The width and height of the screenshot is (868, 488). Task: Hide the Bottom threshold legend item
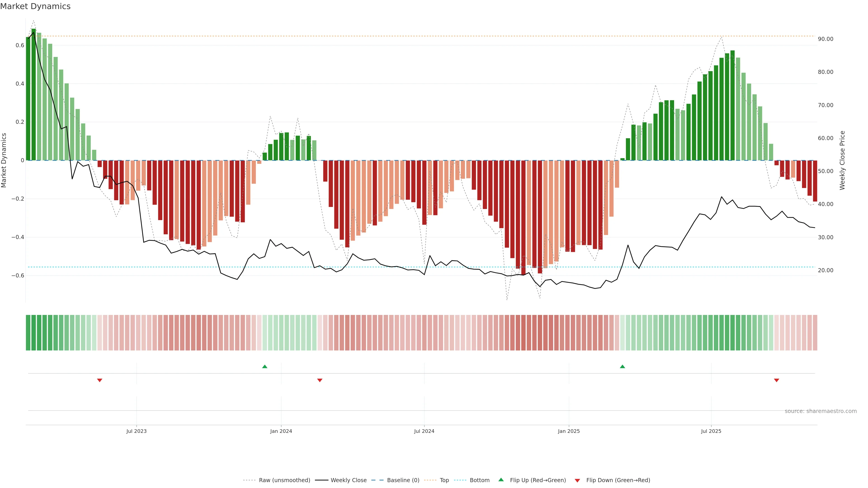[x=479, y=480]
